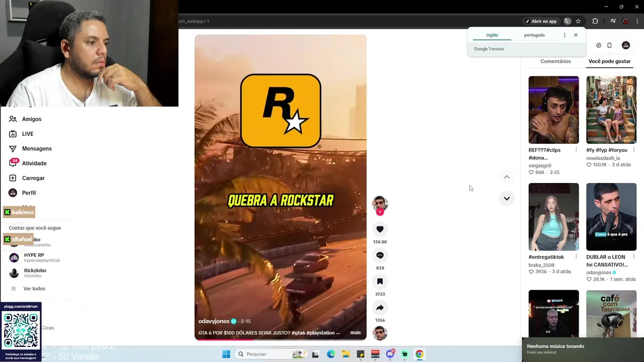Open Task View on the taskbar
644x362 pixels.
pyautogui.click(x=315, y=354)
